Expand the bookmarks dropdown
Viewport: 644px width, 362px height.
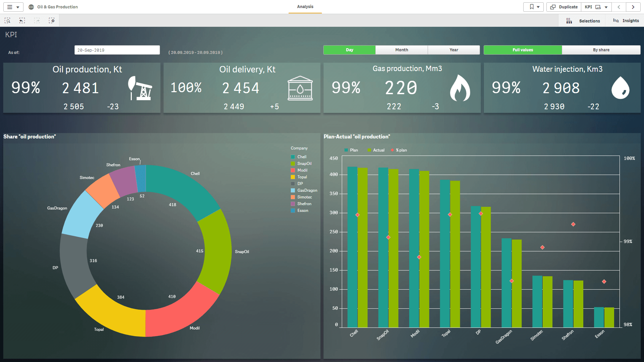534,7
